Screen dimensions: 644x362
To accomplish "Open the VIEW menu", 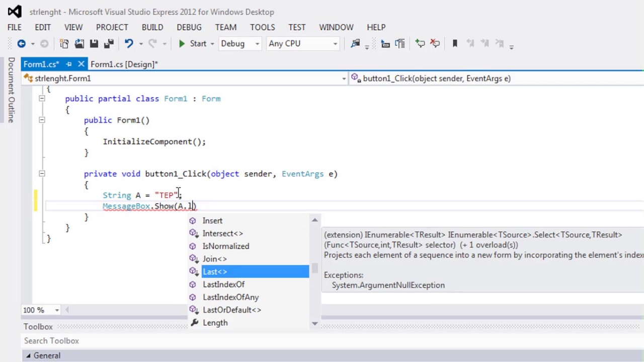I will tap(73, 27).
